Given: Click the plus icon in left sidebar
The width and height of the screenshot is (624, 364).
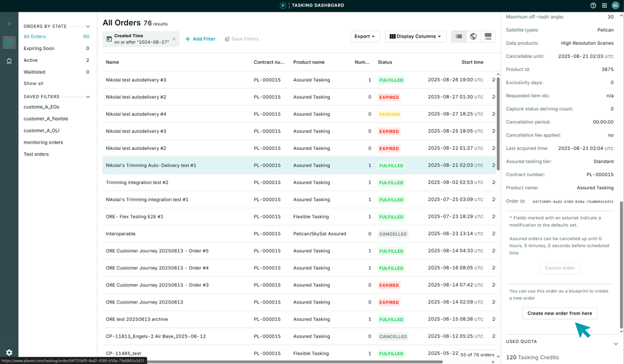Looking at the screenshot, I should pyautogui.click(x=9, y=24).
